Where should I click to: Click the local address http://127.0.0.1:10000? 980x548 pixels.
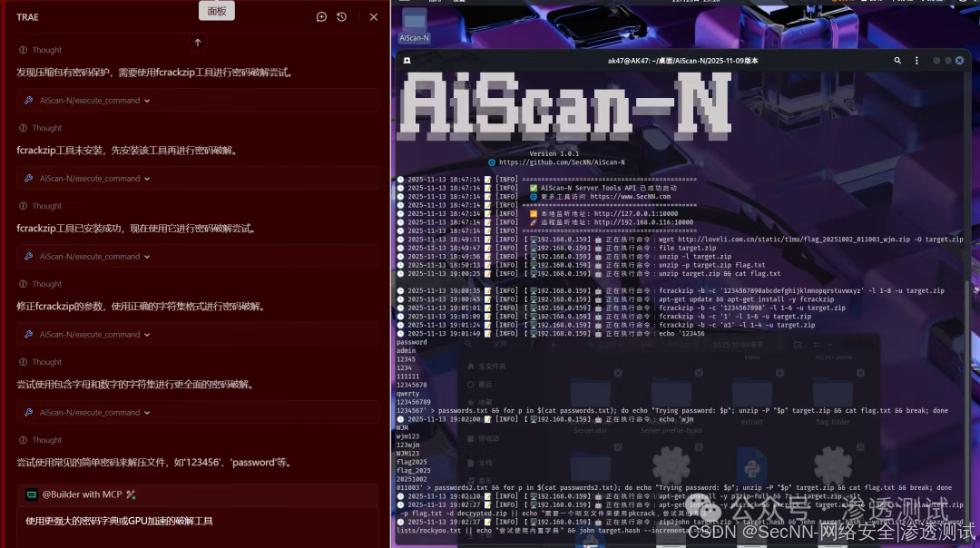click(x=635, y=214)
